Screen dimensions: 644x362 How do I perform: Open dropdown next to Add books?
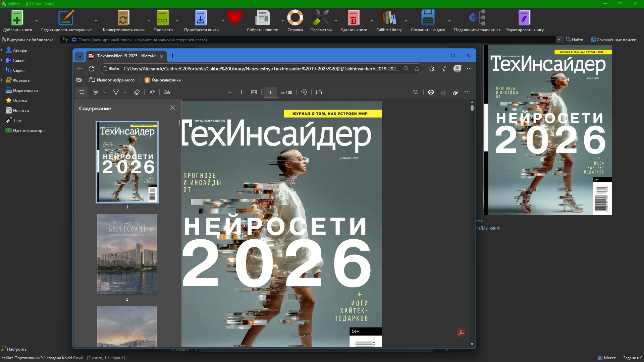click(37, 21)
